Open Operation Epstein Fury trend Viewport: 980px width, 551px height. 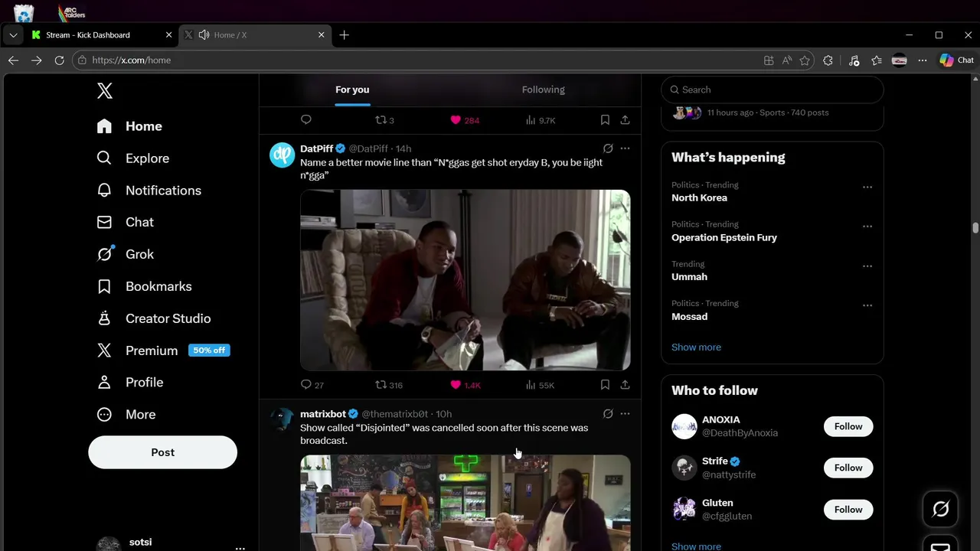click(724, 238)
